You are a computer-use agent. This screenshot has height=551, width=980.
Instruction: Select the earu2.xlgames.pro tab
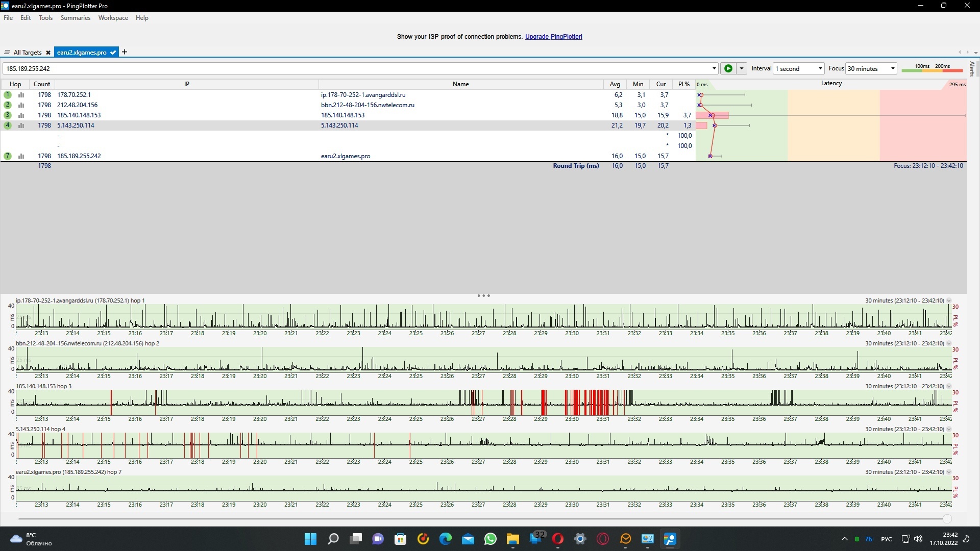click(x=82, y=53)
